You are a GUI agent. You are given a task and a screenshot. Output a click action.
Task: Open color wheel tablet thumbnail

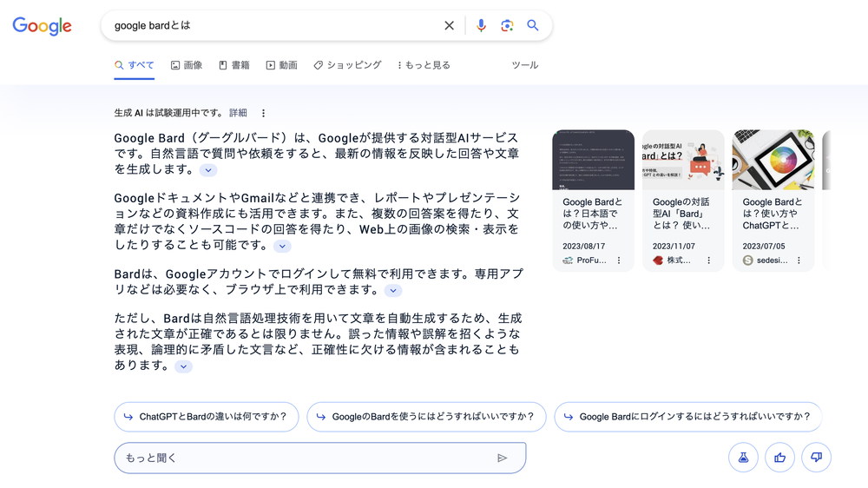coord(773,160)
